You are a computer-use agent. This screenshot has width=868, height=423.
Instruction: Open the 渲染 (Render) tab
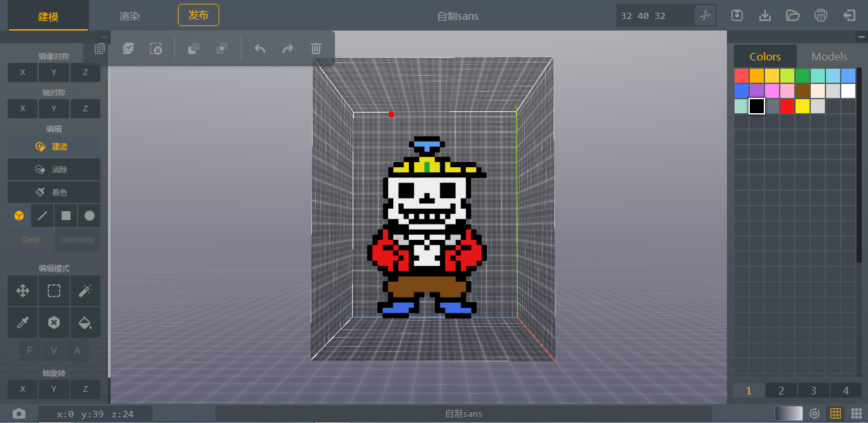[x=130, y=16]
